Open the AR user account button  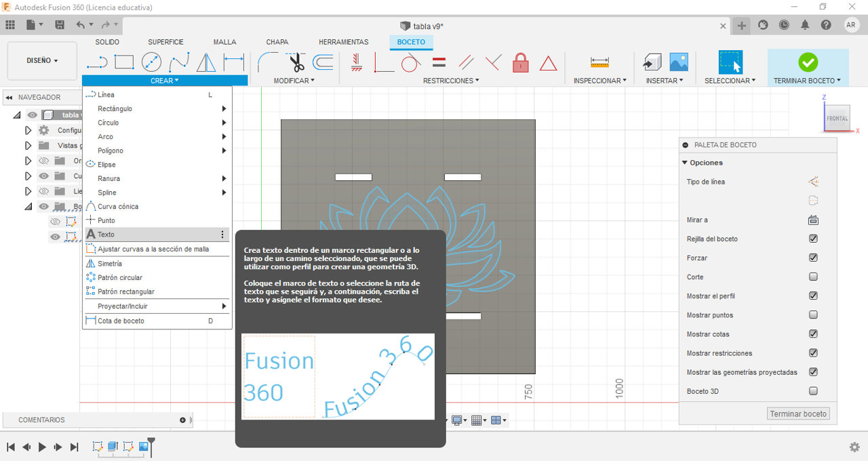tap(852, 25)
